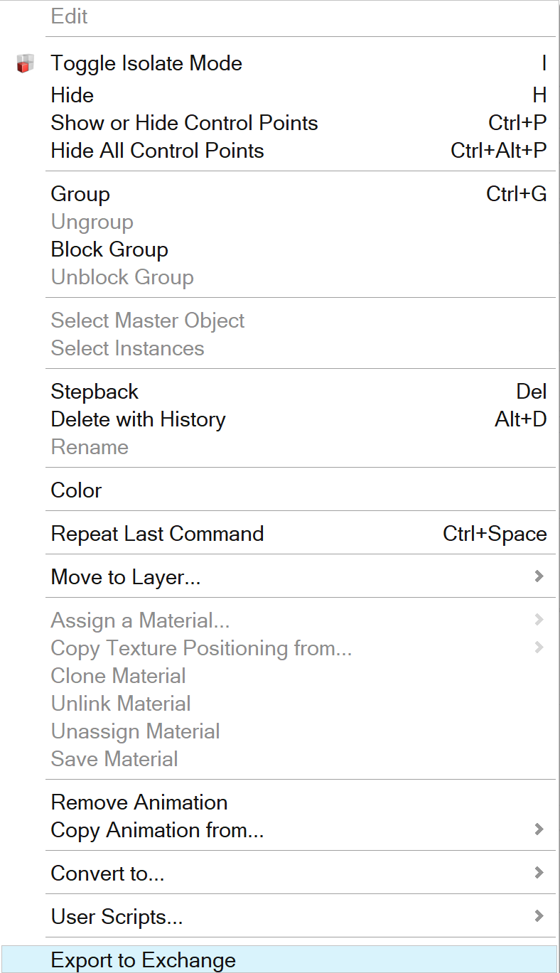560x973 pixels.
Task: Select Toggle Isolate Mode menu entry
Action: point(146,64)
